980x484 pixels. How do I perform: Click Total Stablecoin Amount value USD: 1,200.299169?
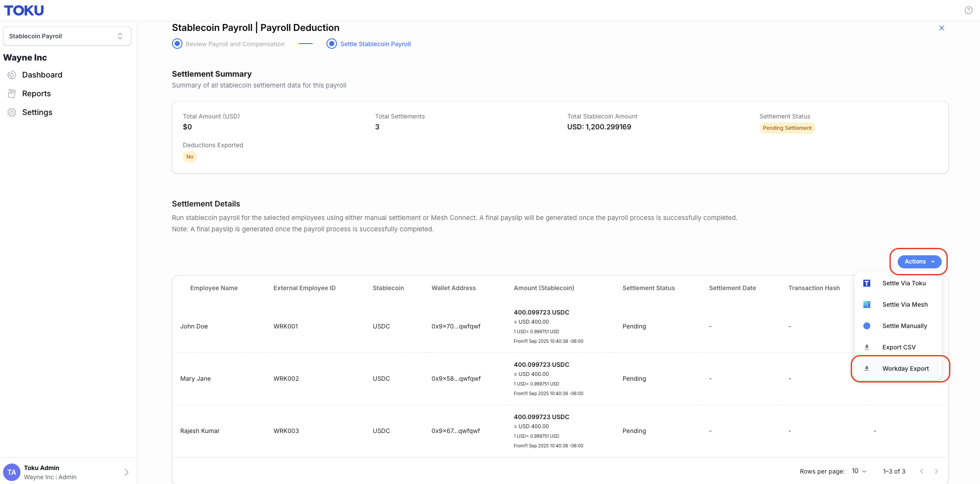[x=599, y=127]
